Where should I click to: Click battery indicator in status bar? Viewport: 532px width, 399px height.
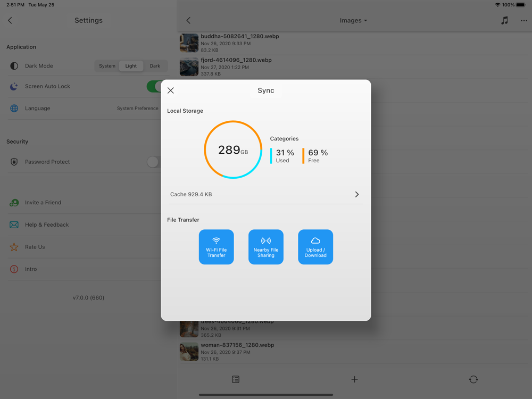521,5
